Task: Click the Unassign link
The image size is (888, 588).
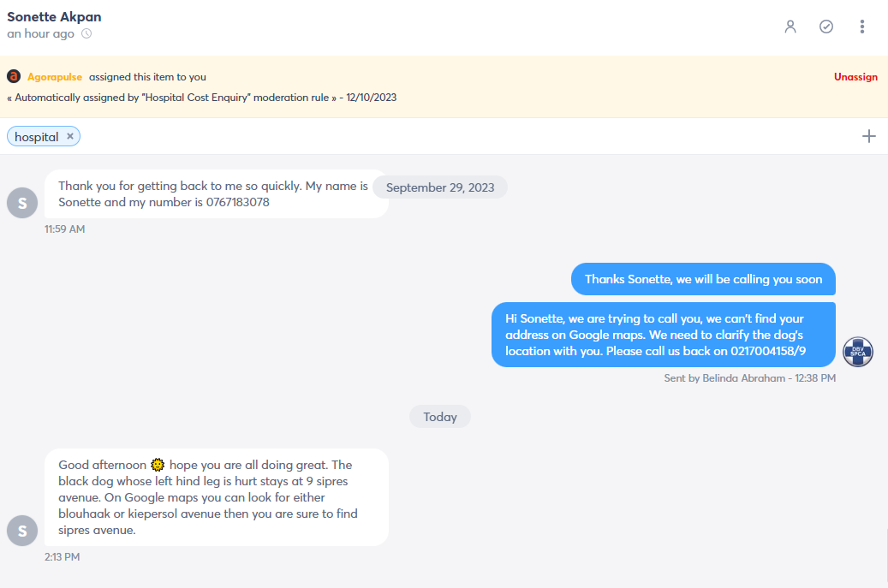Action: [x=855, y=77]
